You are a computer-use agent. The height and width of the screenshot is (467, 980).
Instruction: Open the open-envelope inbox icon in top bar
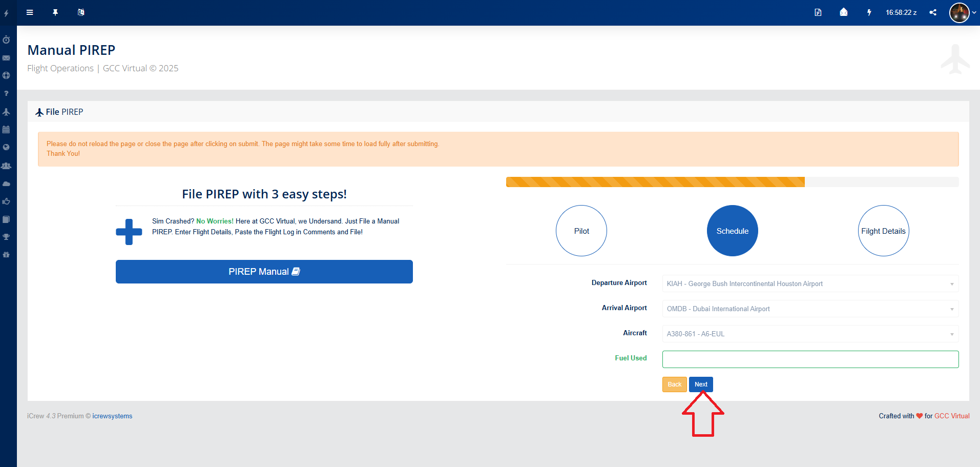click(x=844, y=12)
